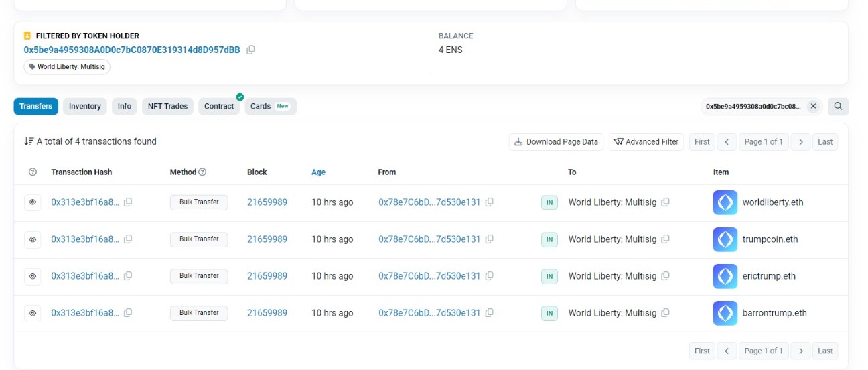
Task: Open the Advanced Filter button
Action: [646, 142]
